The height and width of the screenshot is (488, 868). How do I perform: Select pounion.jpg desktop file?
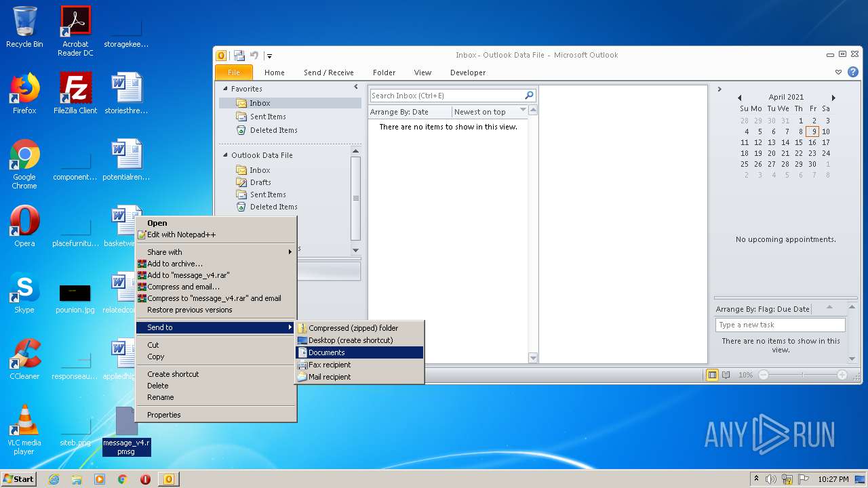75,298
